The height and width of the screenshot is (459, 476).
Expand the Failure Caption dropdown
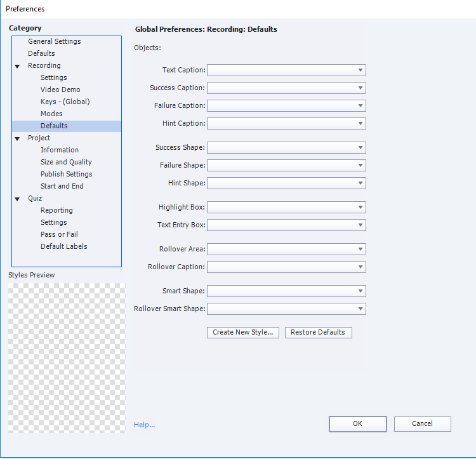tap(286, 106)
